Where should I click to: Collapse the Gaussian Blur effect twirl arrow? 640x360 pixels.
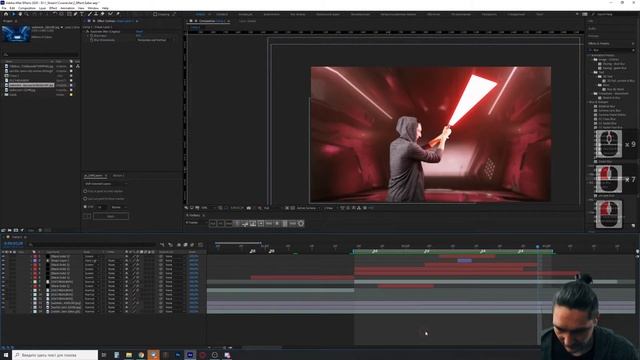(x=85, y=31)
